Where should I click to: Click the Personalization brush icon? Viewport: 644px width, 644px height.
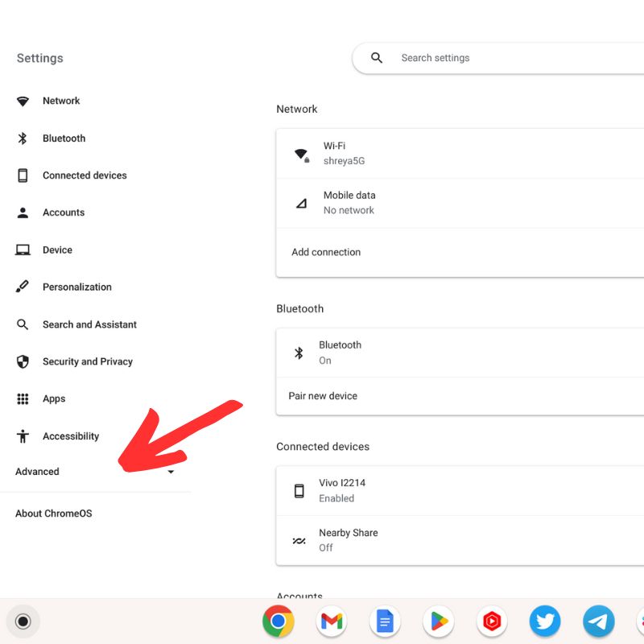[x=23, y=287]
